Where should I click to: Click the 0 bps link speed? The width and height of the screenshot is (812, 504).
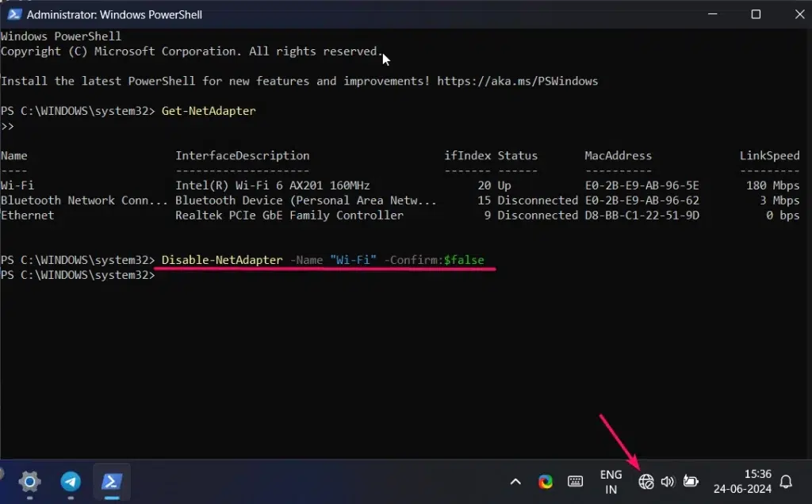[783, 216]
